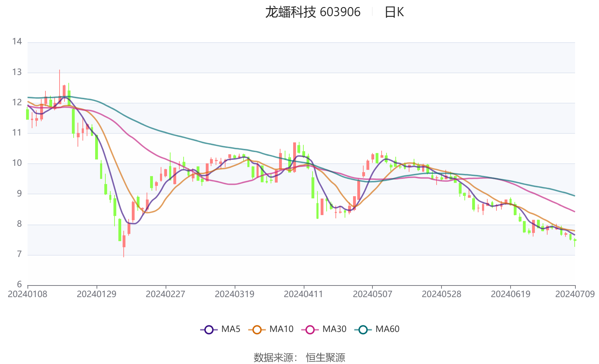The width and height of the screenshot is (599, 364).
Task: Select the 20240507 date axis label
Action: pyautogui.click(x=372, y=294)
